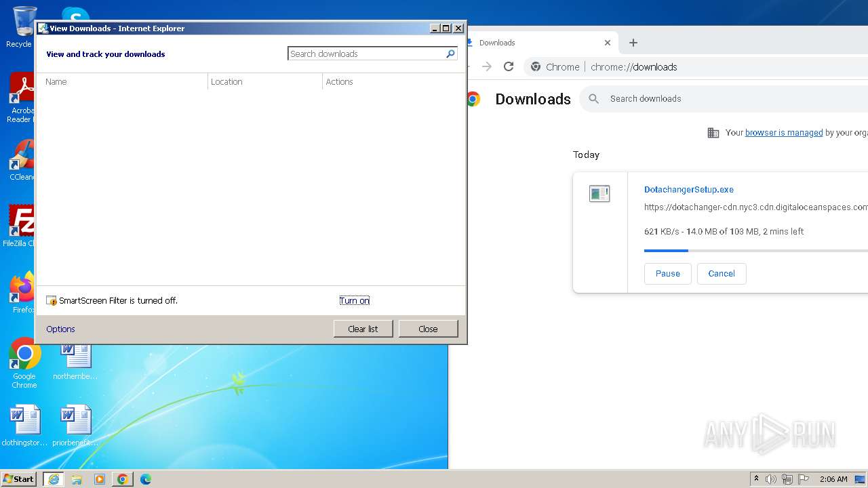Click the Actions column header
868x488 pixels.
click(394, 81)
